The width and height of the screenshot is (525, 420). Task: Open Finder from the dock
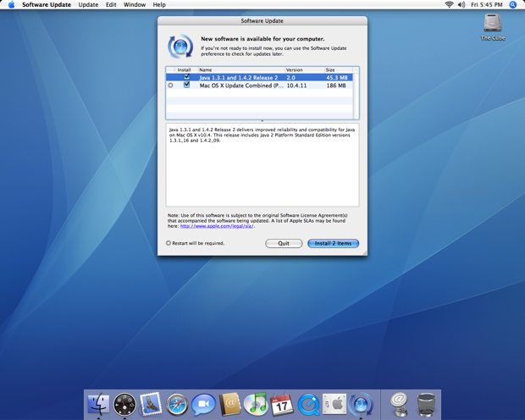pyautogui.click(x=98, y=404)
